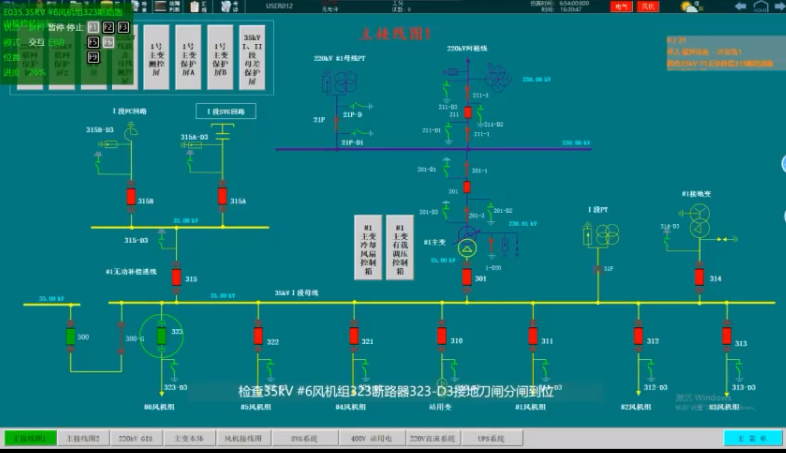Click circuit breaker 315A

223,196
